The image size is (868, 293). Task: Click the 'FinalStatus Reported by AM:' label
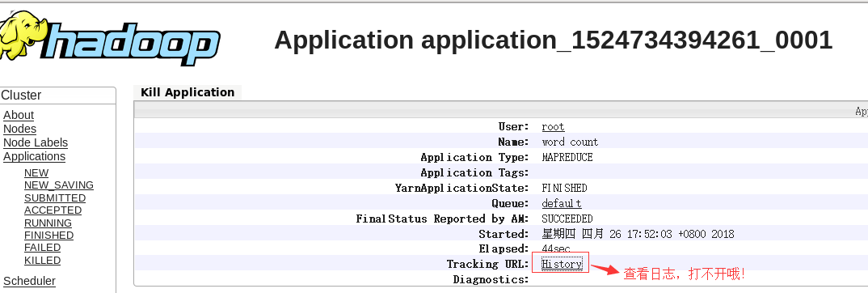[x=442, y=219]
